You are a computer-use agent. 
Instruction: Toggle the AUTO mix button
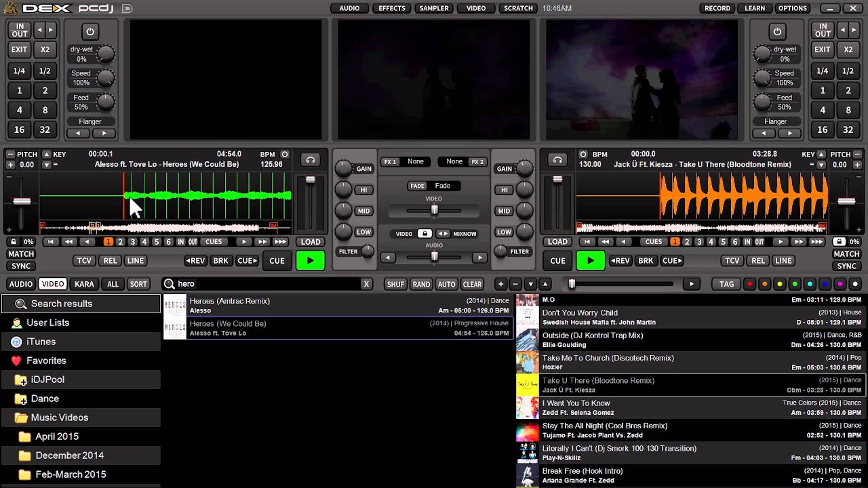(x=446, y=284)
